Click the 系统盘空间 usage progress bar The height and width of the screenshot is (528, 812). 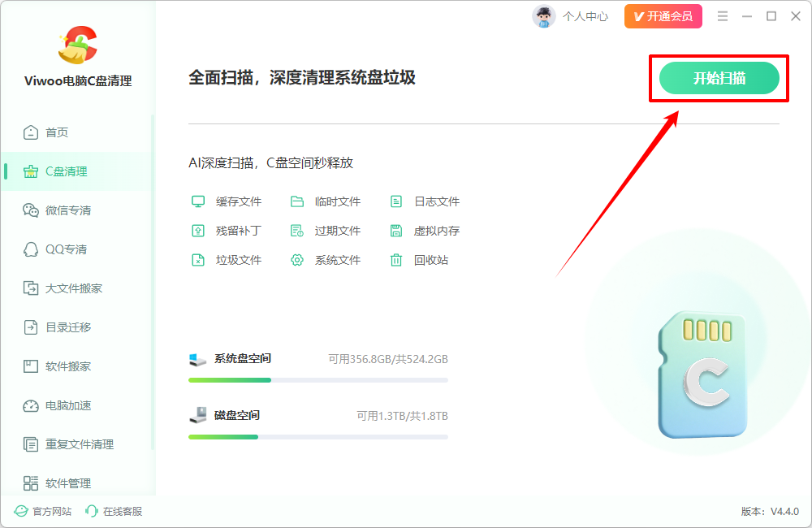(318, 380)
